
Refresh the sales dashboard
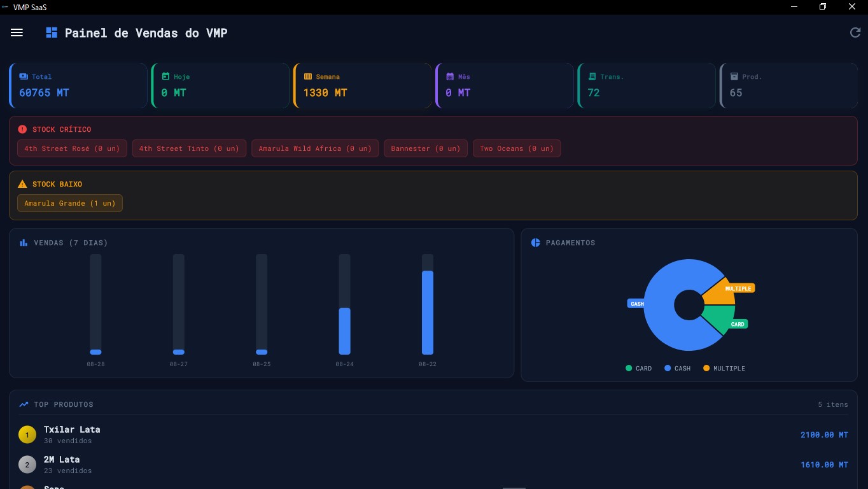point(855,32)
